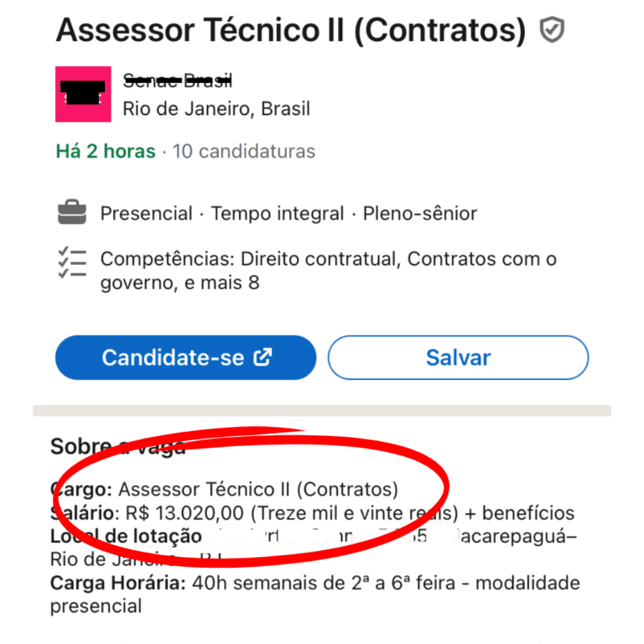Select the Rio de Janeiro, Brasil location text

tap(216, 109)
